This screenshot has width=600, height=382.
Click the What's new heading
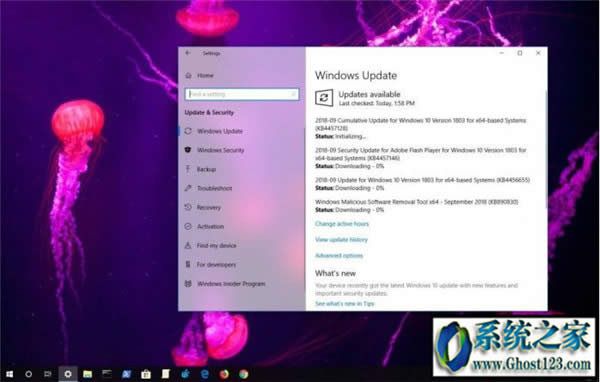(x=335, y=273)
